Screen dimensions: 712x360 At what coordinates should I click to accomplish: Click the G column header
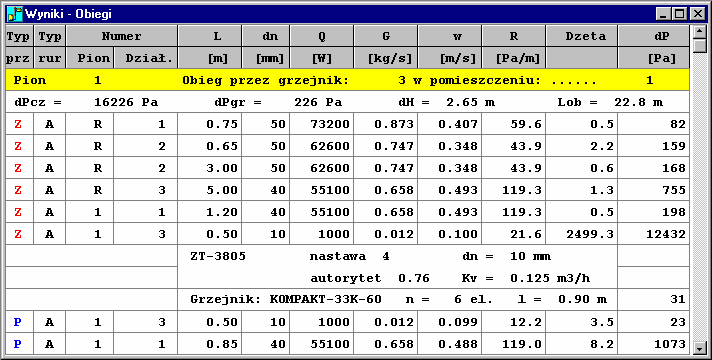click(386, 36)
